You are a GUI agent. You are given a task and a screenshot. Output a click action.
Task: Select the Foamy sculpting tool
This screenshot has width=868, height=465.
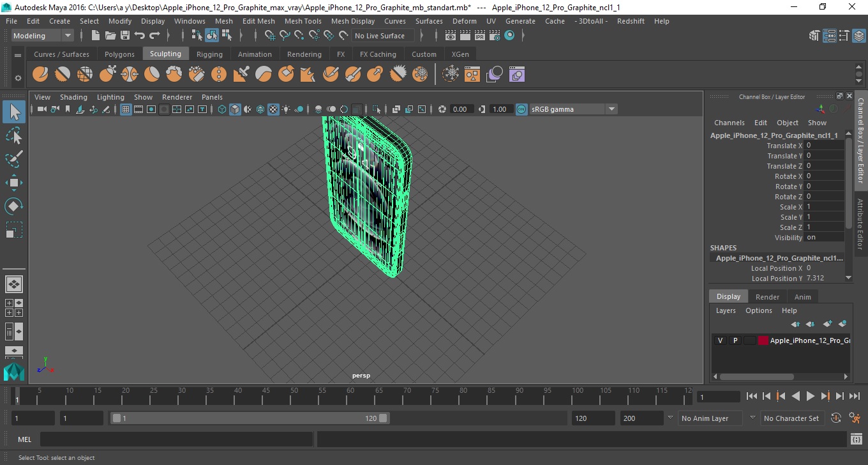pos(174,75)
